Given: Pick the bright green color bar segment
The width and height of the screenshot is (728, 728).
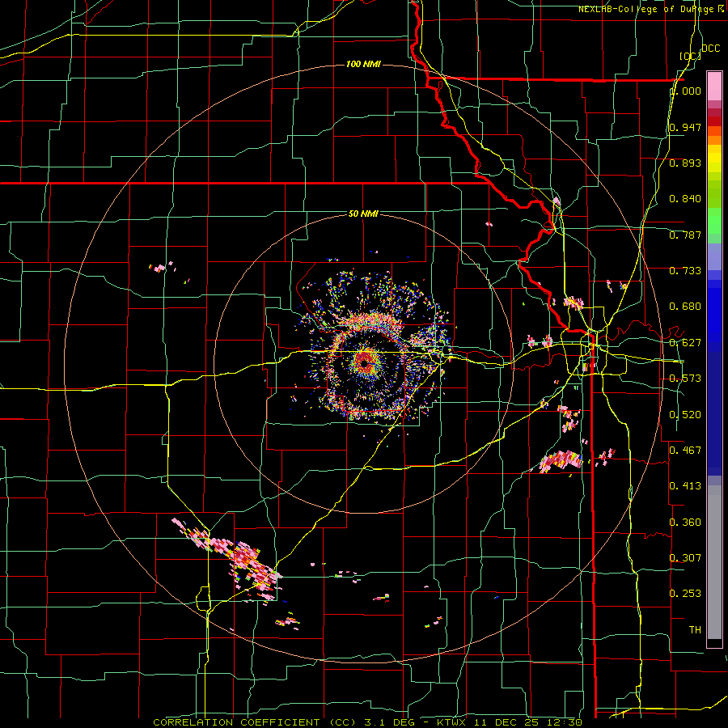Looking at the screenshot, I should click(x=714, y=221).
